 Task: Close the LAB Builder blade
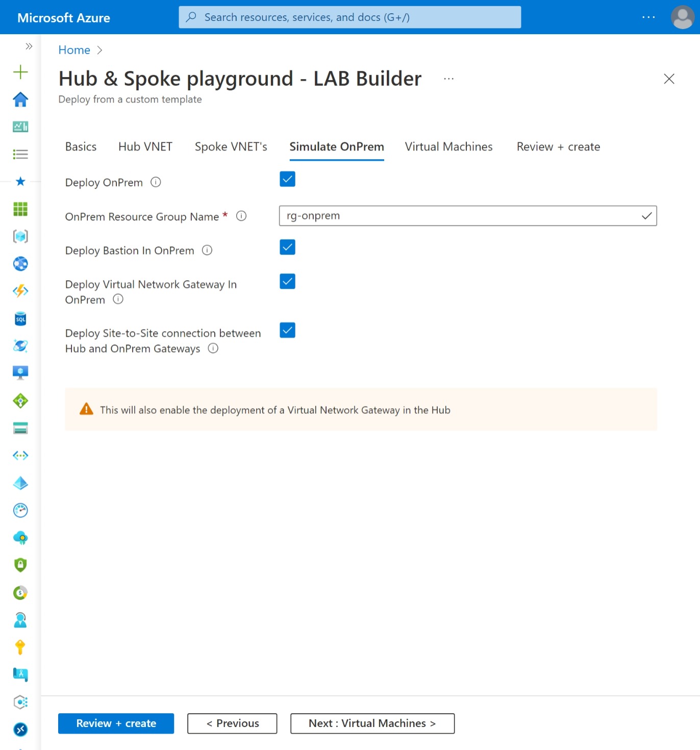669,79
